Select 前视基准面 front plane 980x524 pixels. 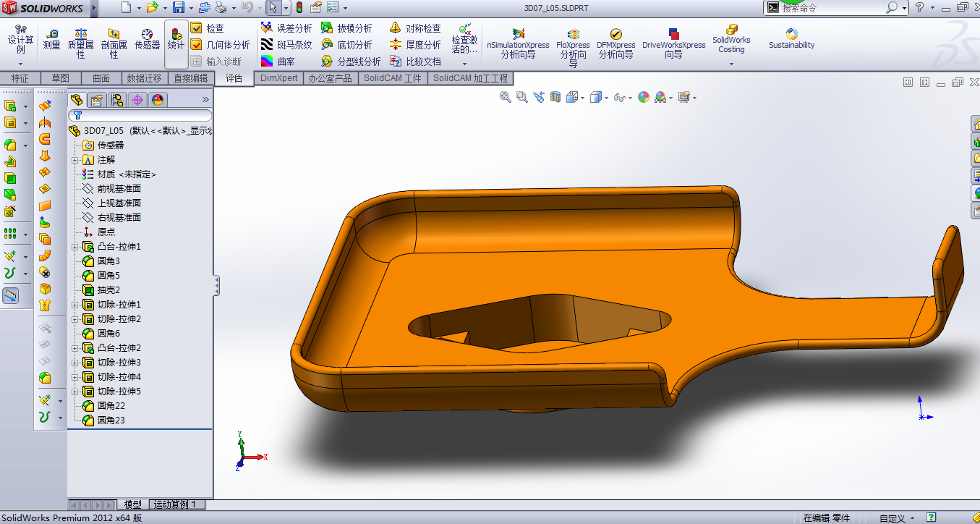(119, 189)
